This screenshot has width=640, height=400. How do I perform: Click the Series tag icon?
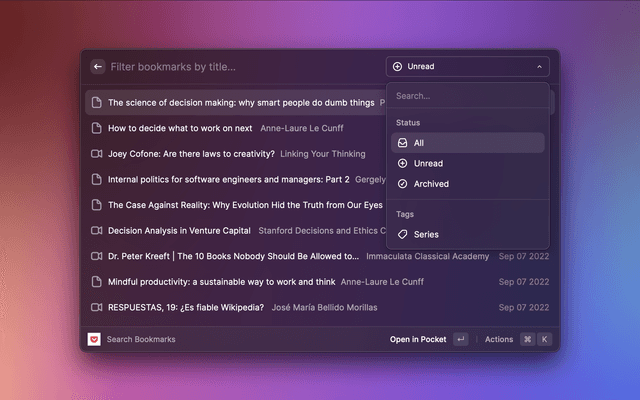pyautogui.click(x=402, y=234)
